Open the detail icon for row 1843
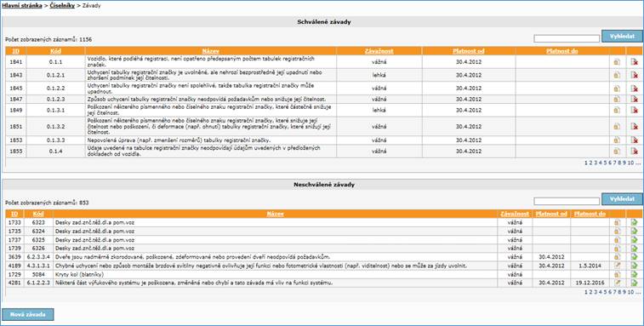 point(617,75)
